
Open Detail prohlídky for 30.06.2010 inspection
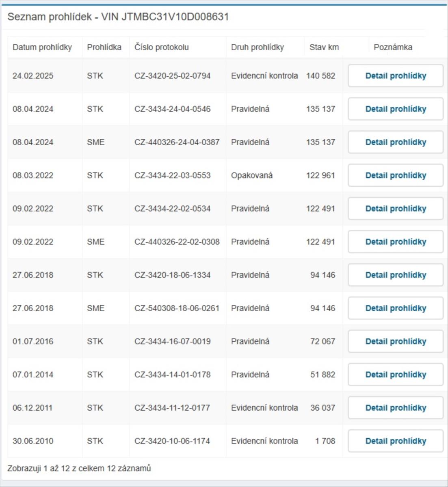[396, 441]
